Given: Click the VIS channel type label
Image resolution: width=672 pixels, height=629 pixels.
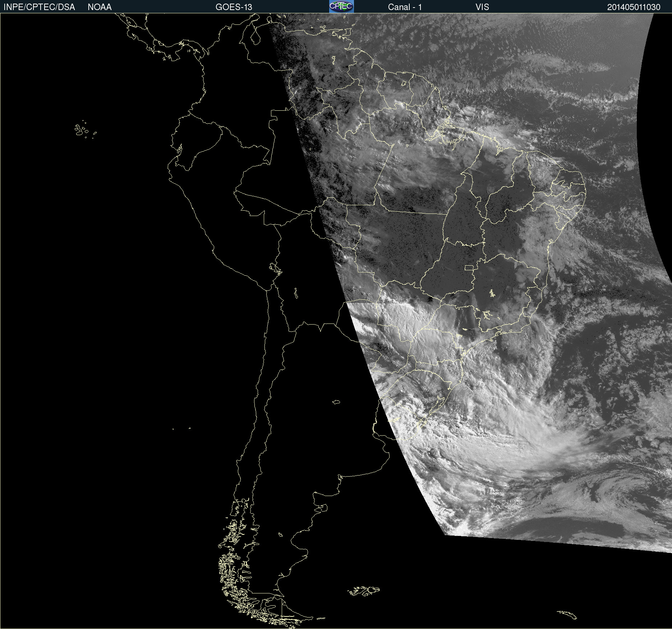Looking at the screenshot, I should coord(482,7).
